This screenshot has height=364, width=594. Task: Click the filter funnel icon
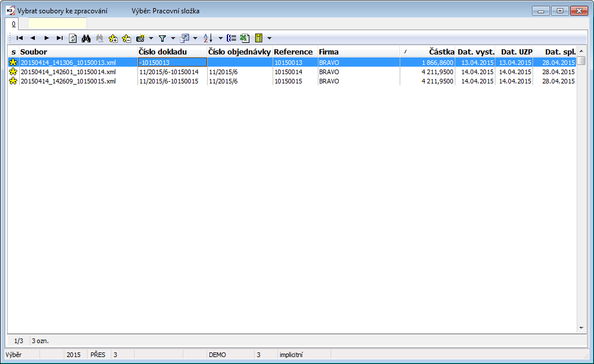(x=162, y=38)
